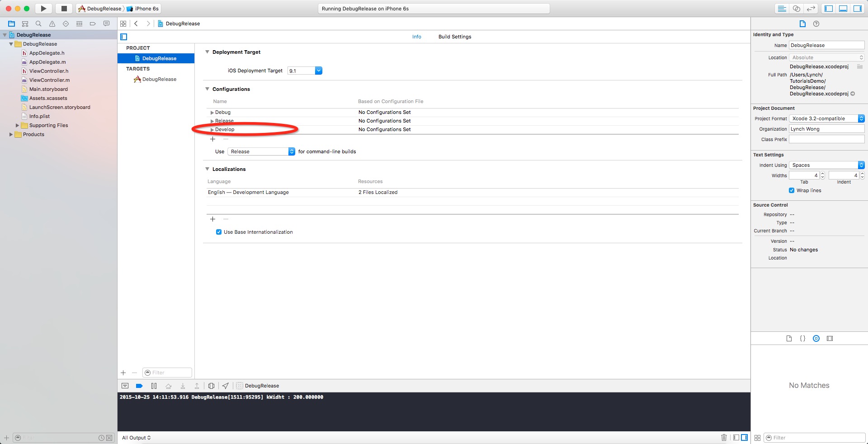Screen dimensions: 868x444
Task: Add a new configuration with plus button
Action: click(x=212, y=139)
